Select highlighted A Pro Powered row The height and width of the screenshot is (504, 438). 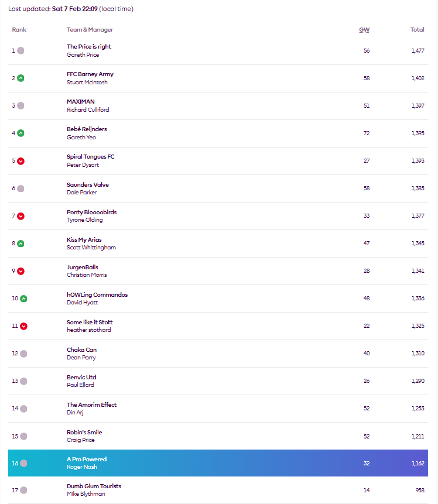(218, 463)
